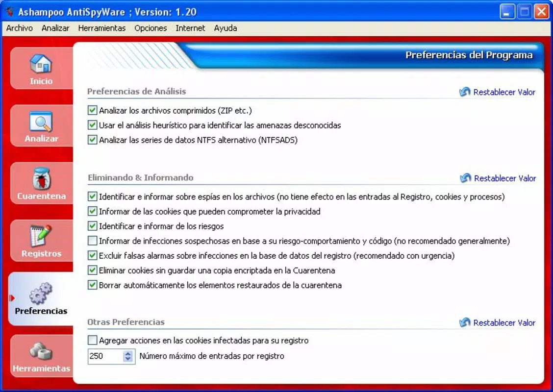Image resolution: width=553 pixels, height=392 pixels.
Task: Click the Preferencias del Programa title
Action: point(469,55)
